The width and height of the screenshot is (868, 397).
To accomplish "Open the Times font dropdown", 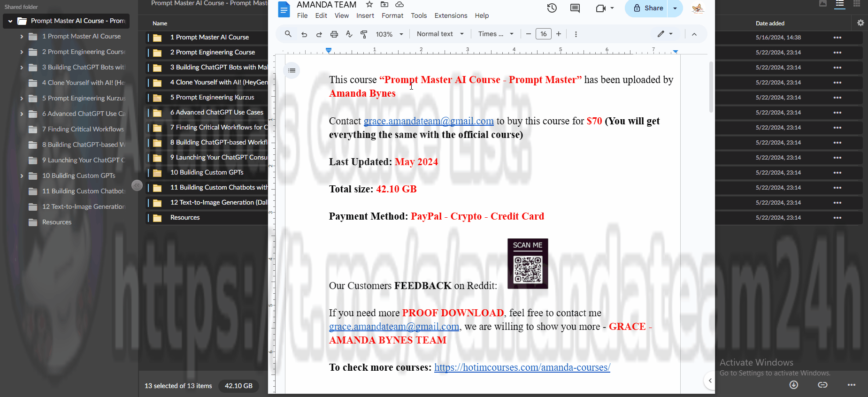I will click(496, 34).
